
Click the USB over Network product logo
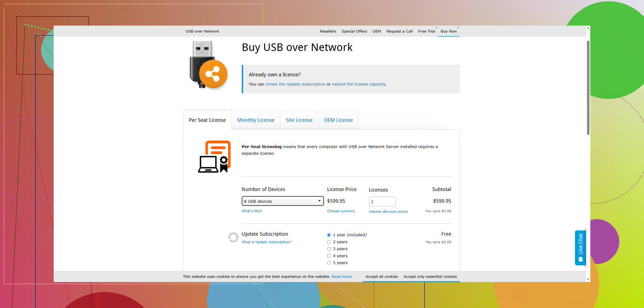(208, 65)
